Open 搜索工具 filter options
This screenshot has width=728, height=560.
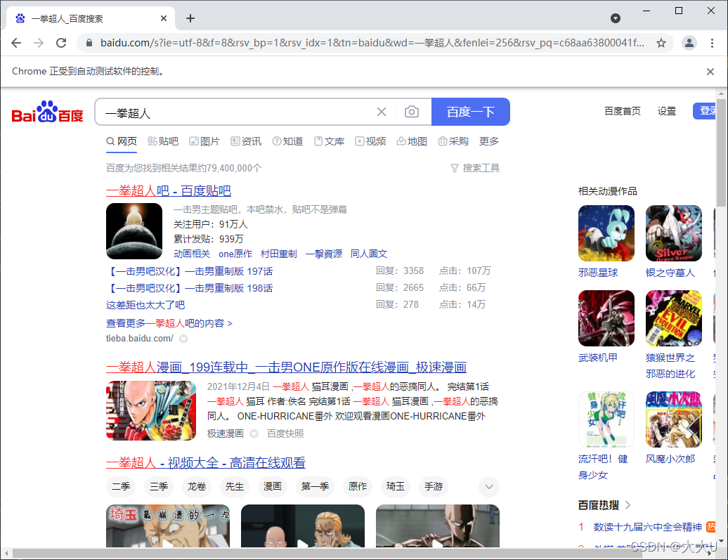click(475, 168)
